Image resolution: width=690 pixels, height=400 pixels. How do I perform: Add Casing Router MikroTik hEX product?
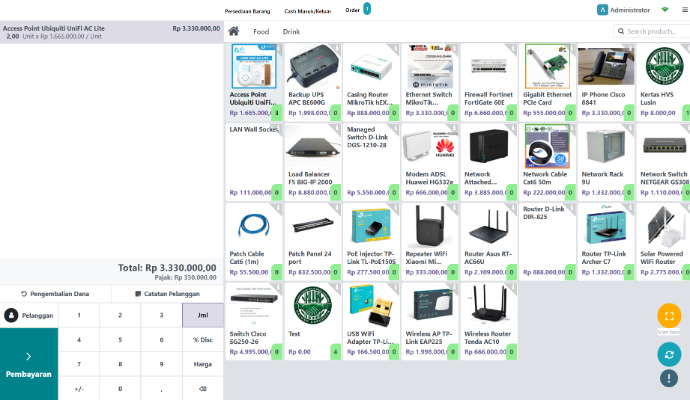tap(371, 81)
